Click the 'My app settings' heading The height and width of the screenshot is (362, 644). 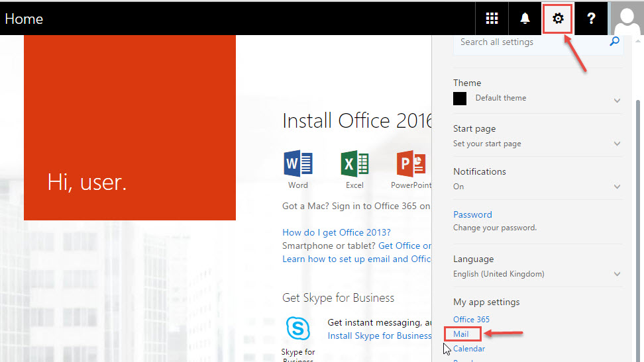486,302
